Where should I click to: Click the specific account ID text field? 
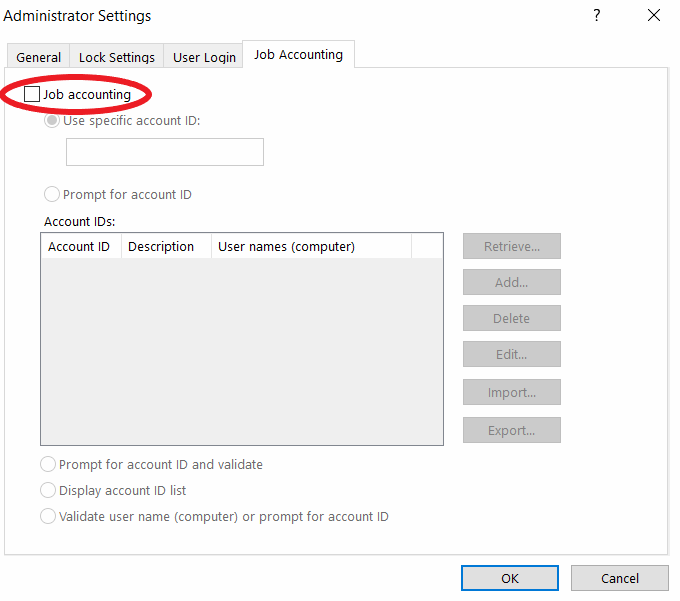click(x=165, y=152)
